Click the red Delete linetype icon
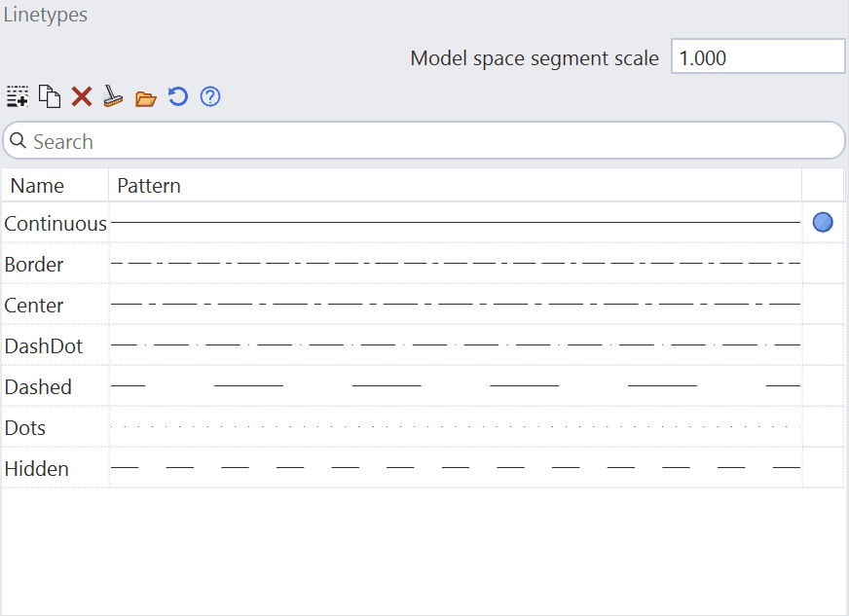The width and height of the screenshot is (849, 616). click(x=82, y=97)
